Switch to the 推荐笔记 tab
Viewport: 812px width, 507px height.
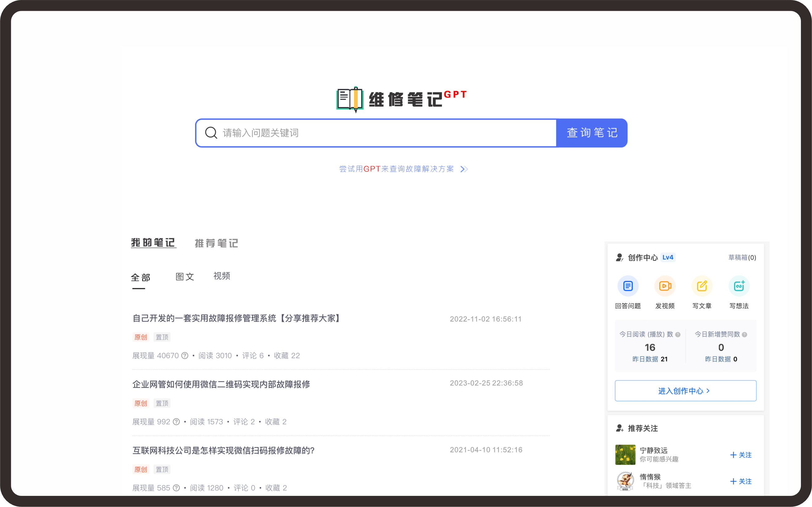(x=216, y=243)
